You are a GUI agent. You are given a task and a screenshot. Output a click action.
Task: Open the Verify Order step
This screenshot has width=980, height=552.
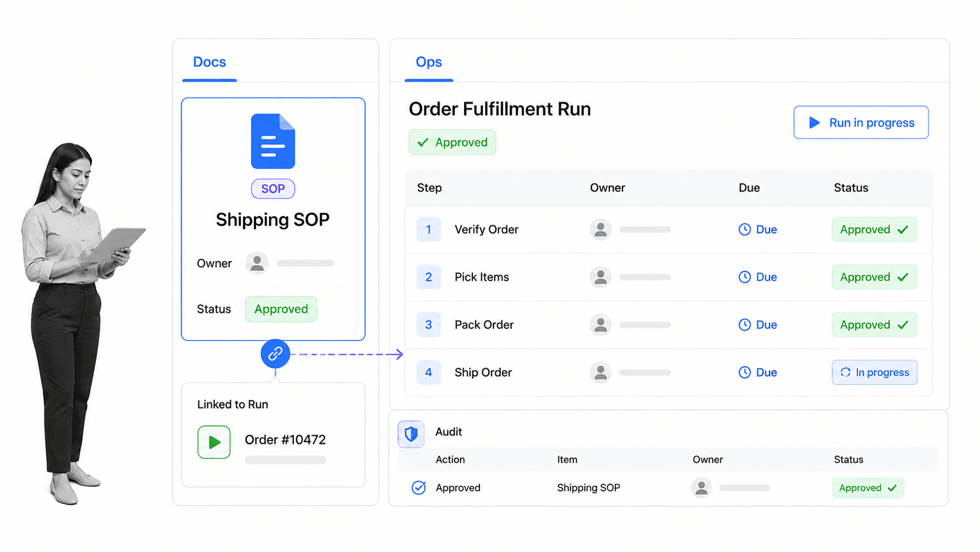coord(486,230)
